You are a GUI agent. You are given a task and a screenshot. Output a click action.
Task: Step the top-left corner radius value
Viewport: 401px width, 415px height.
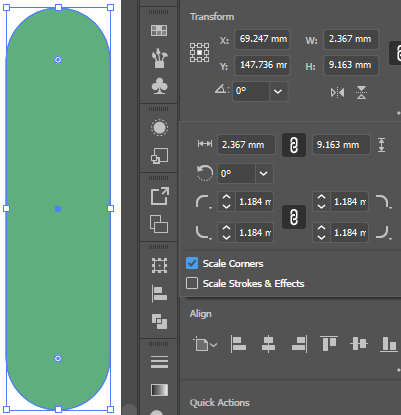(x=226, y=202)
